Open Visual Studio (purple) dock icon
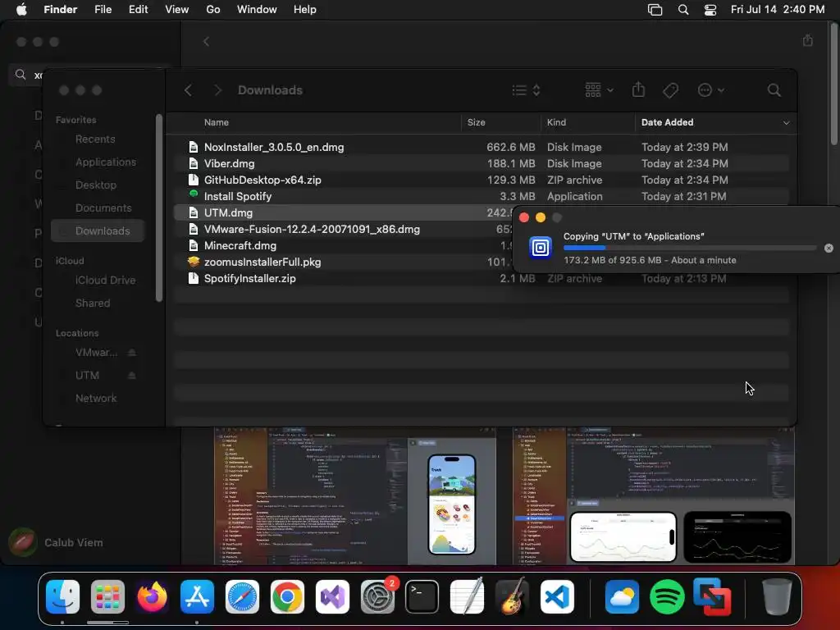This screenshot has height=630, width=840. pyautogui.click(x=332, y=596)
